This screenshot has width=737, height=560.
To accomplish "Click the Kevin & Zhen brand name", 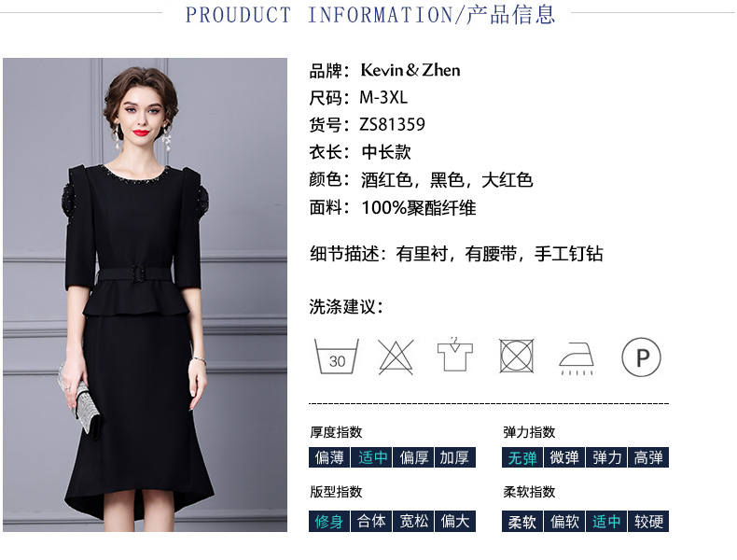I will pos(410,70).
